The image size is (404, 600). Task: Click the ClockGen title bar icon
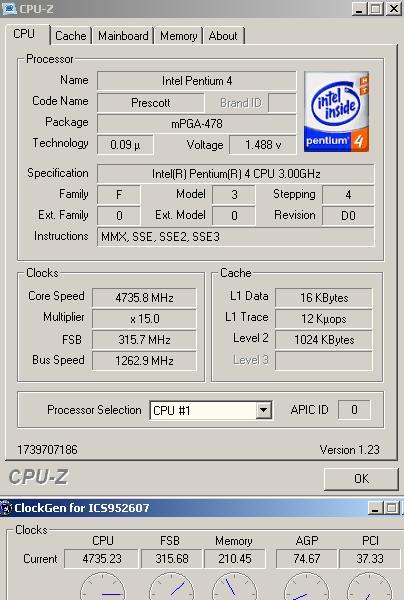(7, 508)
